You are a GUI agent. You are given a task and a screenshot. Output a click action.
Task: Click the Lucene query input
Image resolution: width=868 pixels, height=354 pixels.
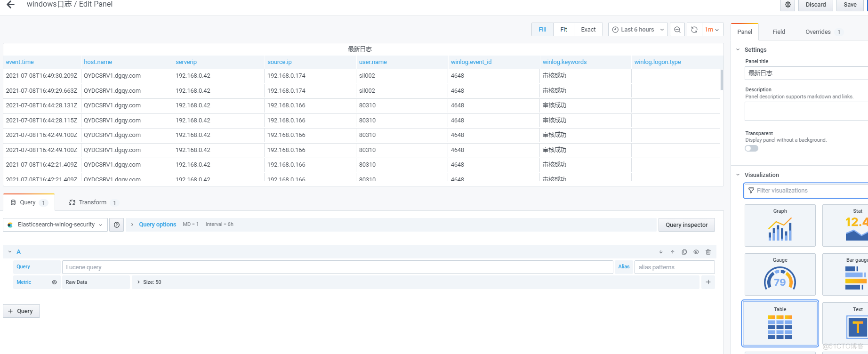(338, 267)
